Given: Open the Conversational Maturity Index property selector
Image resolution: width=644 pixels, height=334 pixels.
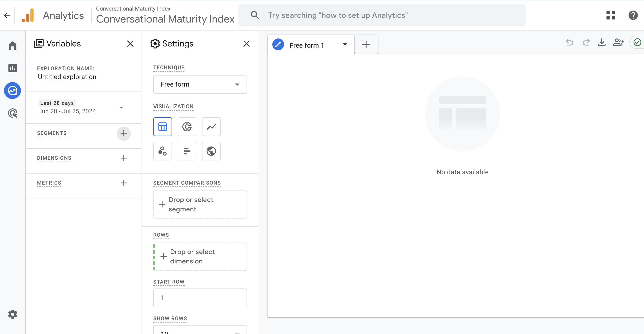Looking at the screenshot, I should click(x=165, y=15).
